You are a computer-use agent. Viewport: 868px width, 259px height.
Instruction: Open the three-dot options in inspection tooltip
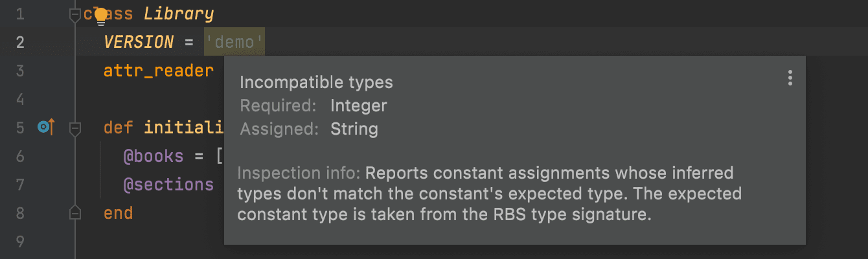(x=790, y=78)
